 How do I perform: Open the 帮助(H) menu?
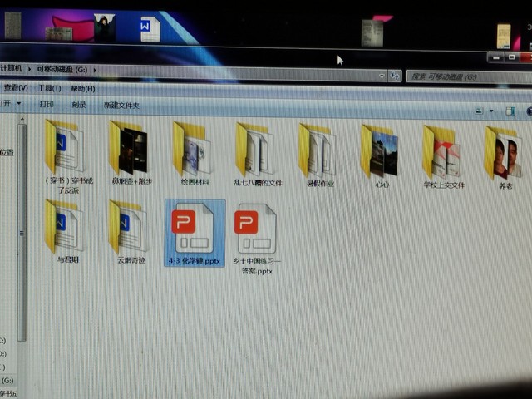pyautogui.click(x=82, y=89)
